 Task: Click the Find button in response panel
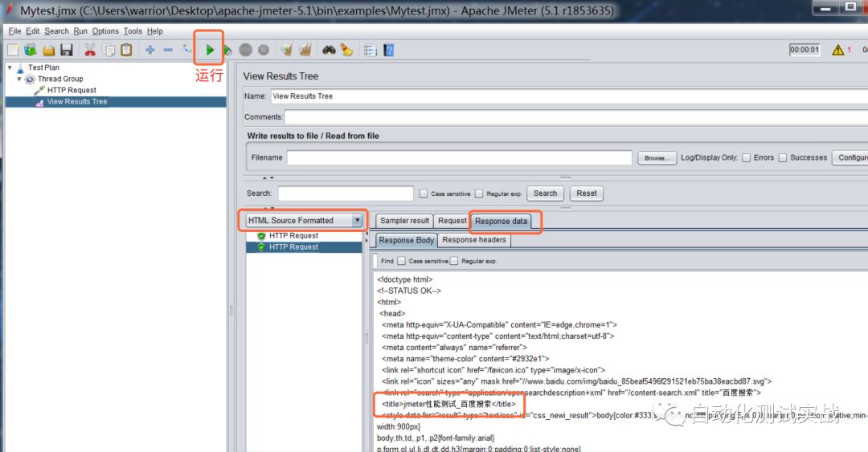[x=387, y=261]
